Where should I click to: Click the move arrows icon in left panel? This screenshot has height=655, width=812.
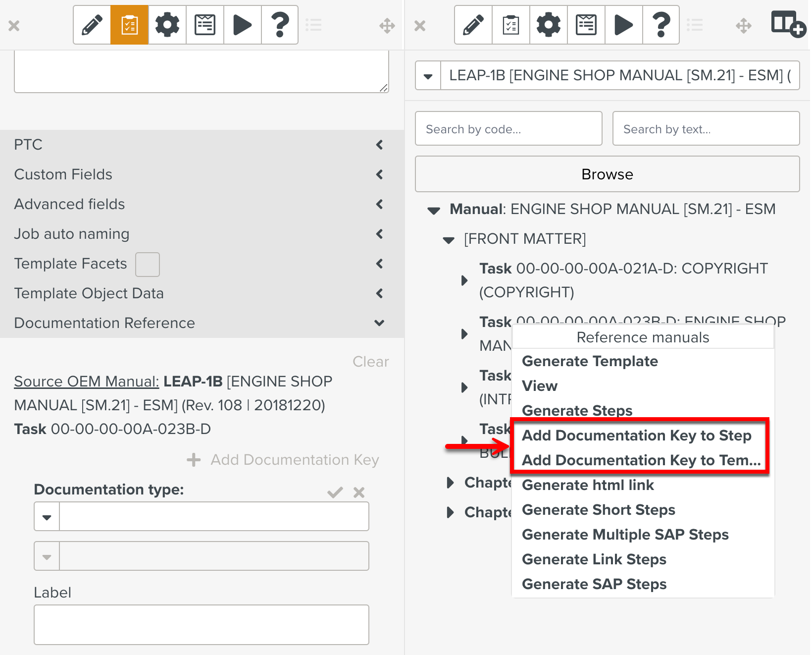[x=387, y=25]
